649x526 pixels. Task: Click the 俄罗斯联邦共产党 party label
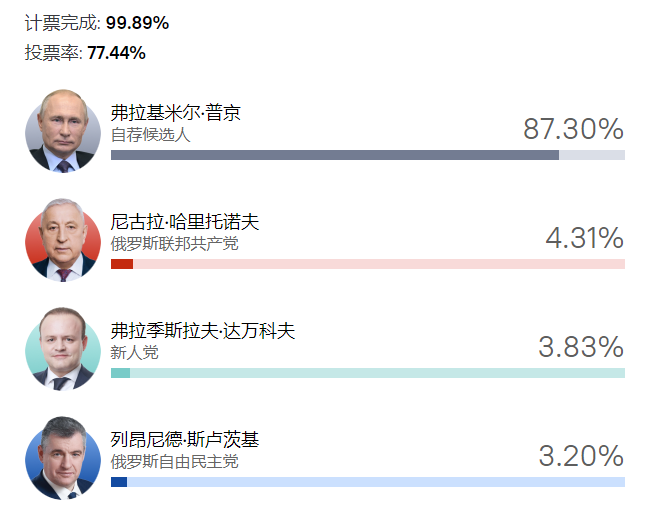click(x=175, y=243)
